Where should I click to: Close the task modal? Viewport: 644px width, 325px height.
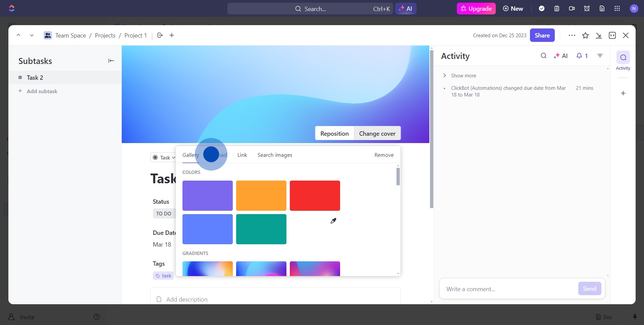(x=626, y=35)
